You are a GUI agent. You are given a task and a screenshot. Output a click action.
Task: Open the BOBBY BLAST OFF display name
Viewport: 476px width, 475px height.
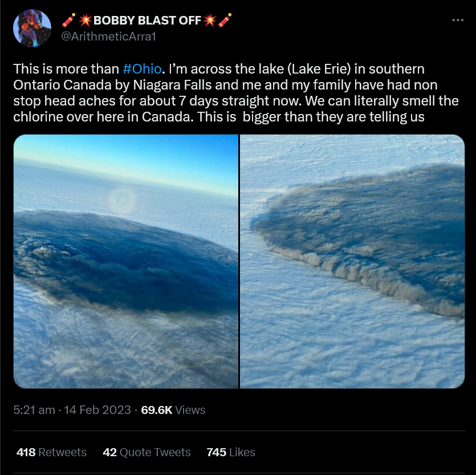147,21
